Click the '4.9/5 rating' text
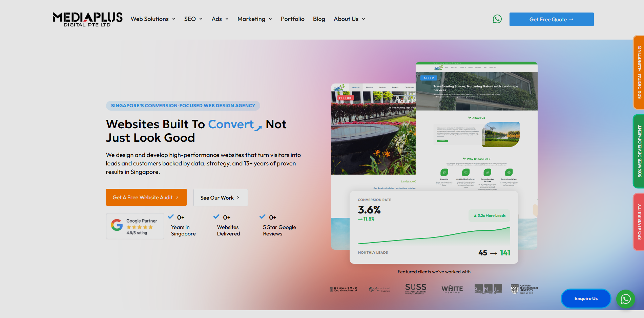This screenshot has height=318, width=644. tap(137, 233)
